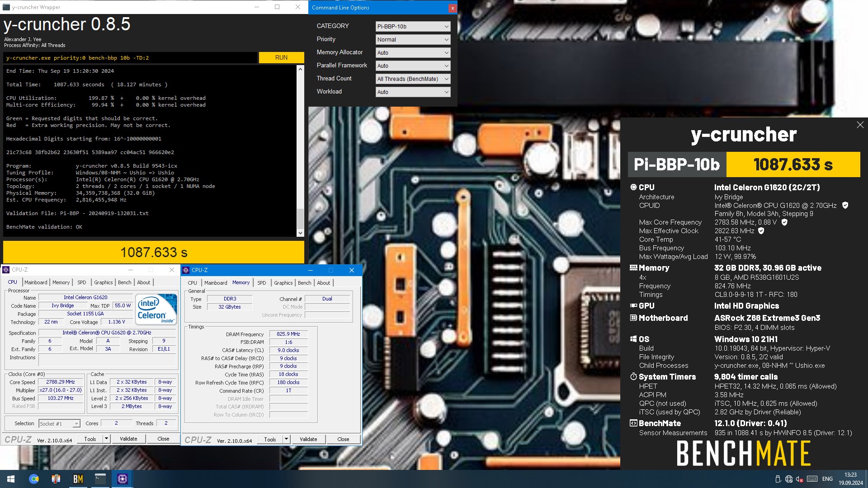Open the command prompt taskbar icon
The width and height of the screenshot is (868, 488).
click(100, 479)
